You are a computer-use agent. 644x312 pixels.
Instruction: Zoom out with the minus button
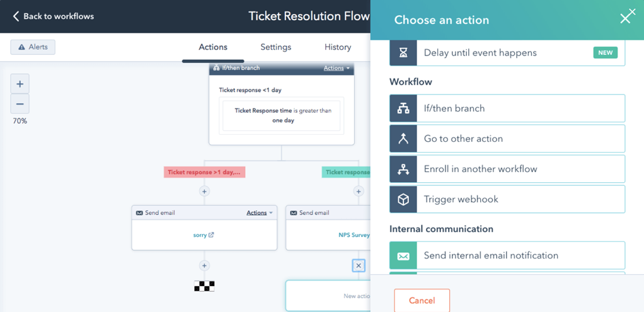coord(20,104)
